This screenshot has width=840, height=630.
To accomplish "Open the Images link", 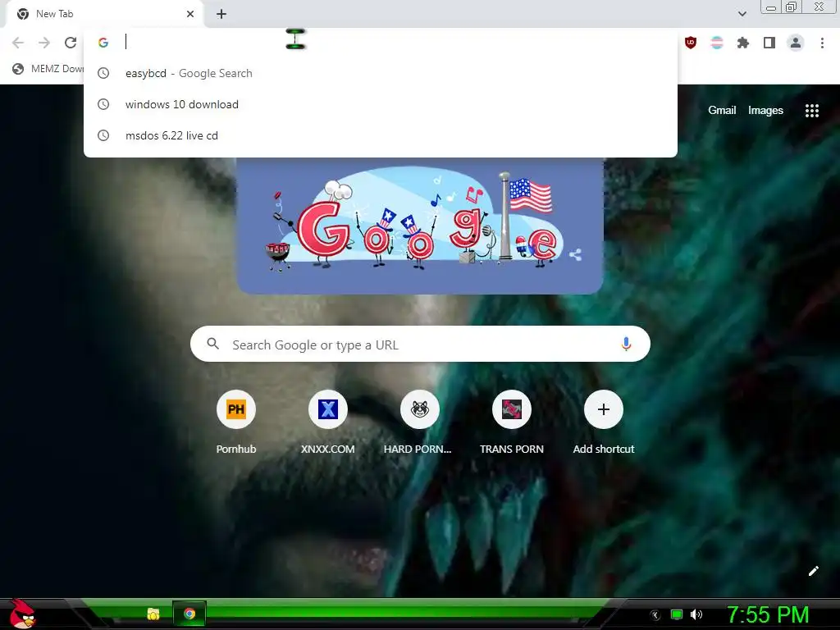I will 765,111.
